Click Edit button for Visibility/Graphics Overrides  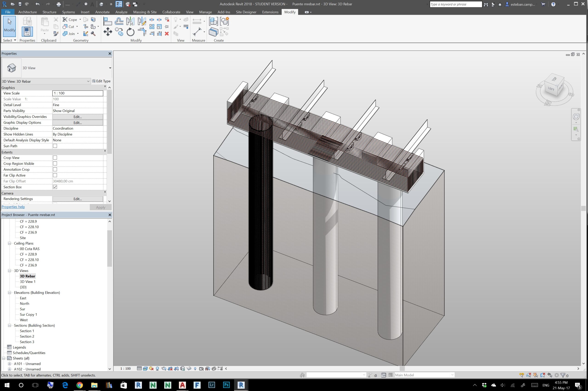78,117
